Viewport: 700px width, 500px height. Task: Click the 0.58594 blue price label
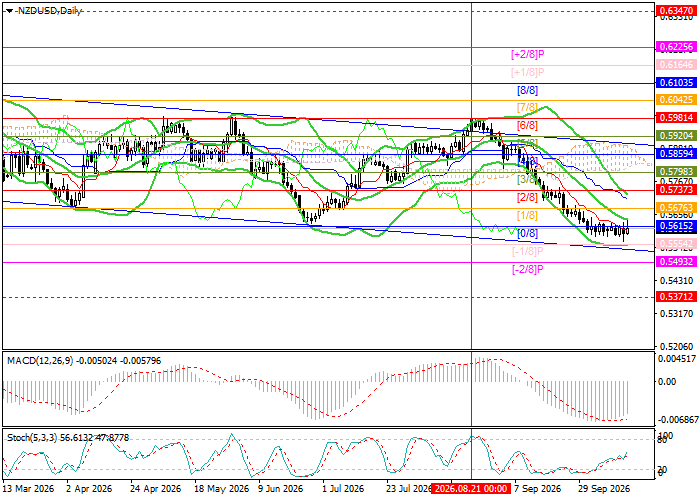(x=676, y=154)
